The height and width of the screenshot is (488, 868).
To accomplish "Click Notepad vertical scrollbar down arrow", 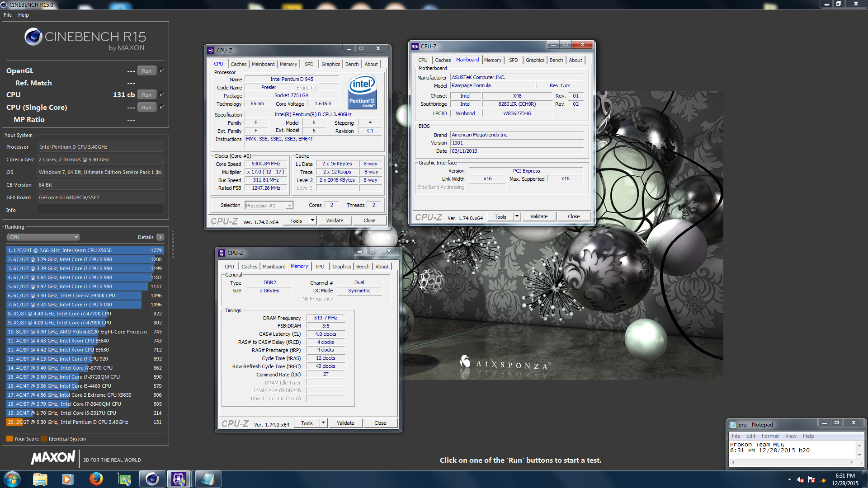I will pyautogui.click(x=859, y=455).
